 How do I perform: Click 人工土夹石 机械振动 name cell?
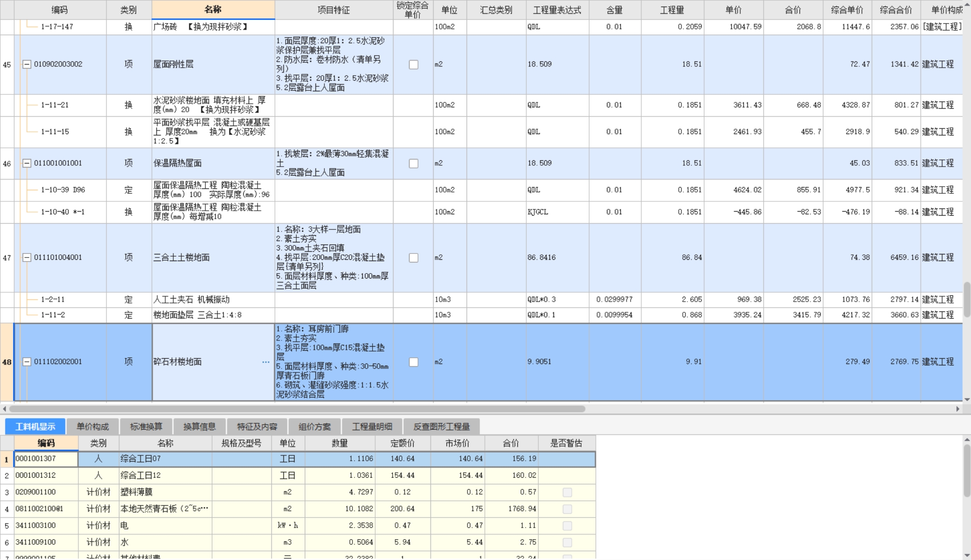pos(213,299)
